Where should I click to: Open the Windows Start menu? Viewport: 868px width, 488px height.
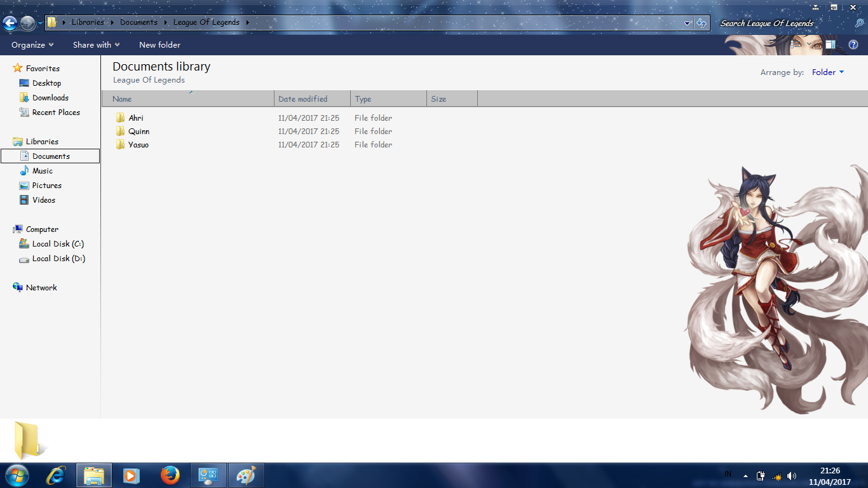pos(17,475)
